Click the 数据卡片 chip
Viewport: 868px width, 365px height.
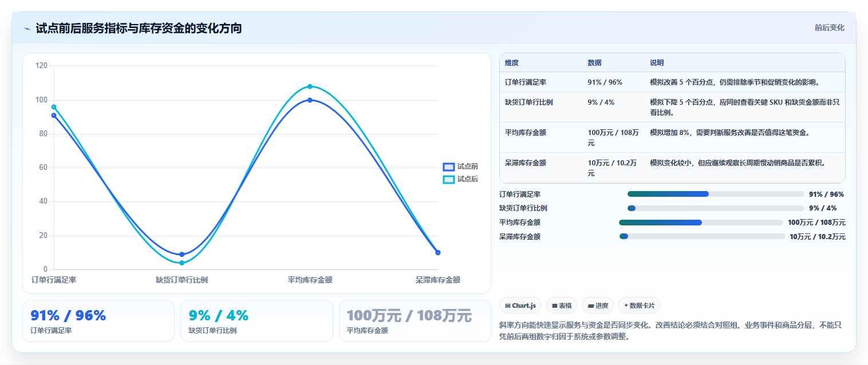[x=640, y=306]
